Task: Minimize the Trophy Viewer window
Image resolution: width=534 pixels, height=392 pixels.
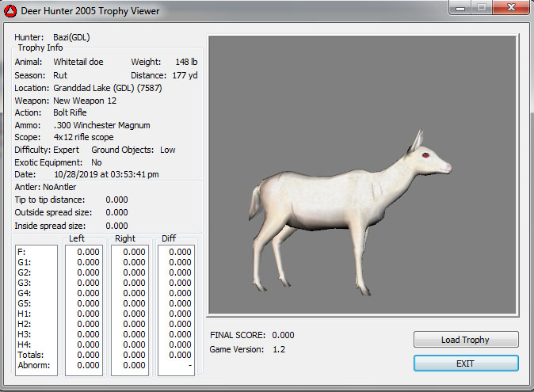Action: (x=456, y=10)
